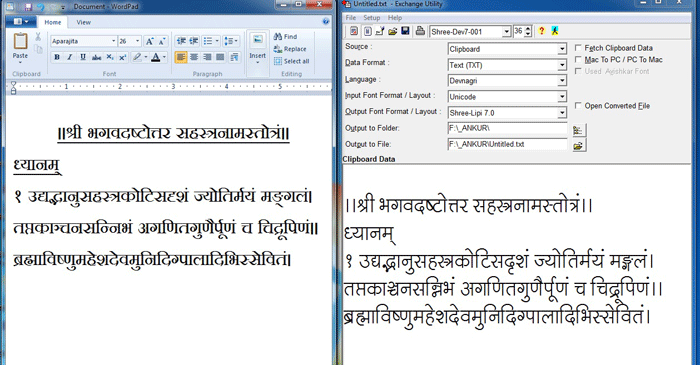
Task: Click Select all in WordPad
Action: pyautogui.click(x=292, y=61)
